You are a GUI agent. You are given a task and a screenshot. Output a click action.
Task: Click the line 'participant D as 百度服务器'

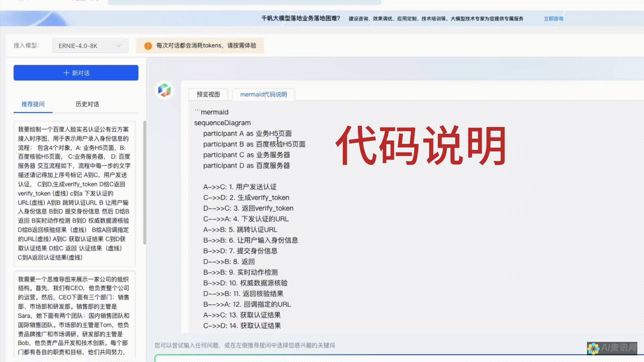[247, 166]
